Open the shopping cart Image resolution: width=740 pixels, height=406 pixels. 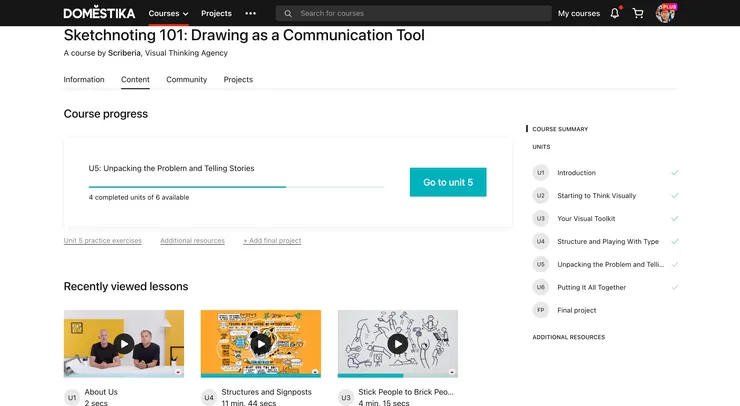tap(638, 13)
